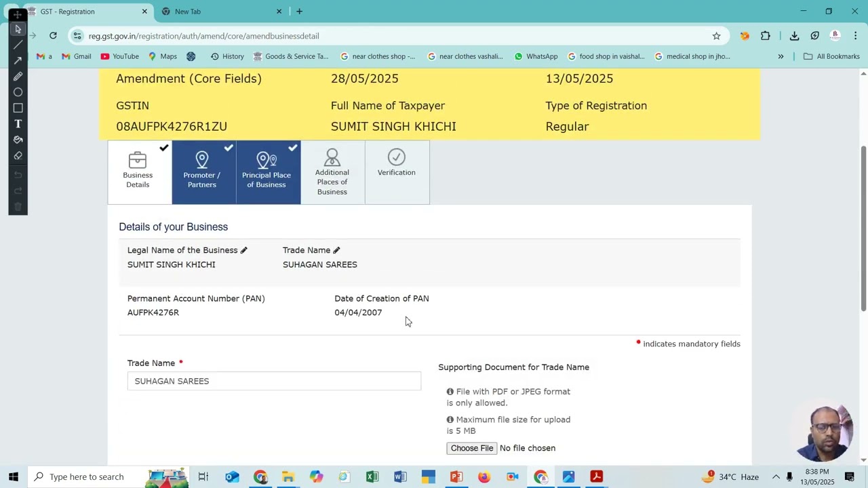The height and width of the screenshot is (488, 868).
Task: View site information icon in address bar
Action: click(77, 36)
